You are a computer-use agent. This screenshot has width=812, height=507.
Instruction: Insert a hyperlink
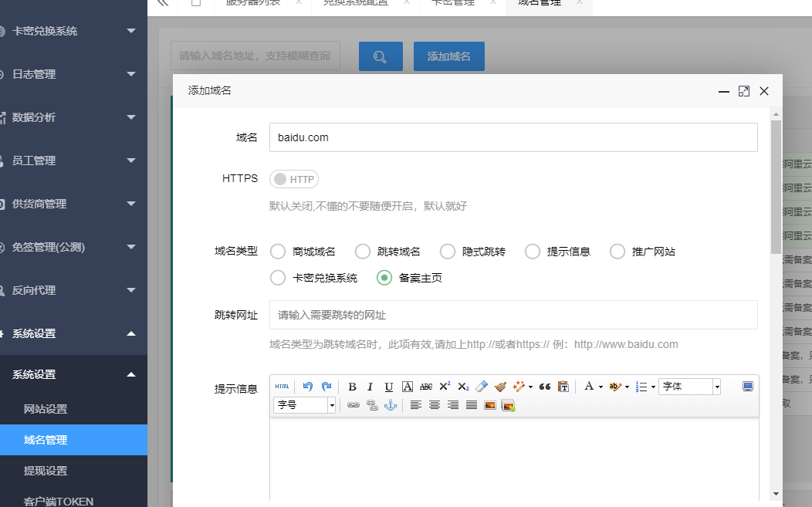[x=354, y=405]
